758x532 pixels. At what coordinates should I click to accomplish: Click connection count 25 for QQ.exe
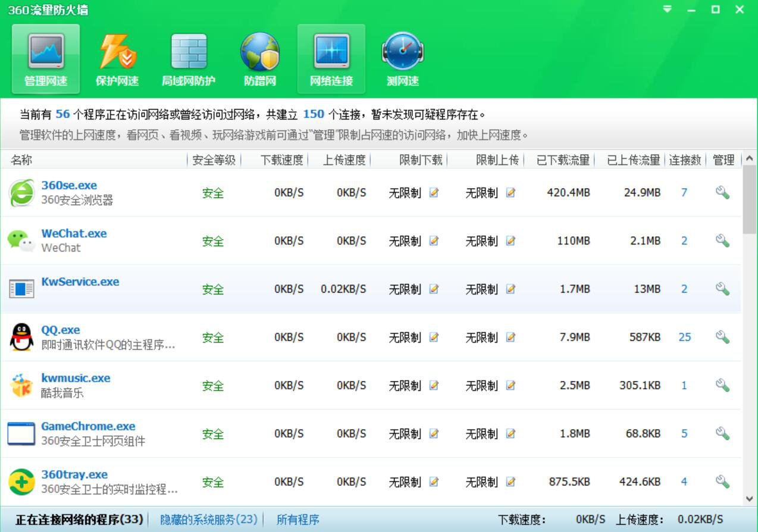[684, 337]
